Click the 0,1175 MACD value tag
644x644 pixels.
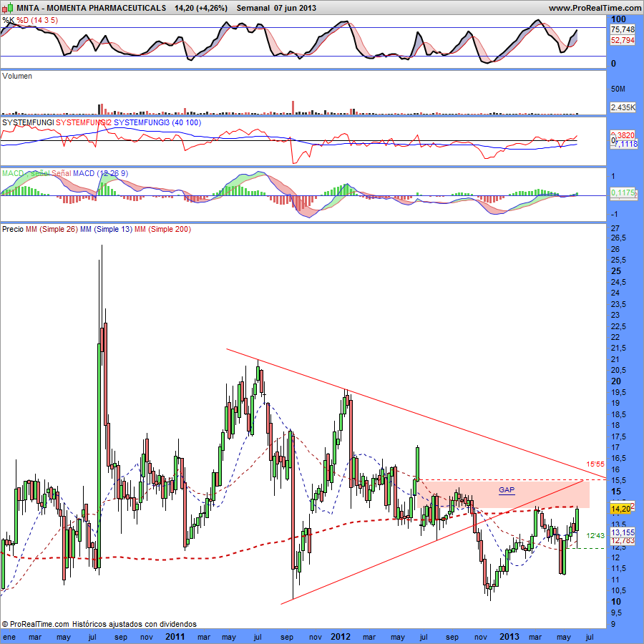(x=623, y=192)
